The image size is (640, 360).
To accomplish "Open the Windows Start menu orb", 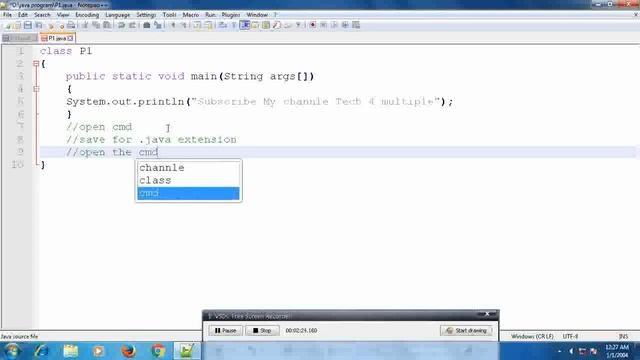I will tap(12, 351).
